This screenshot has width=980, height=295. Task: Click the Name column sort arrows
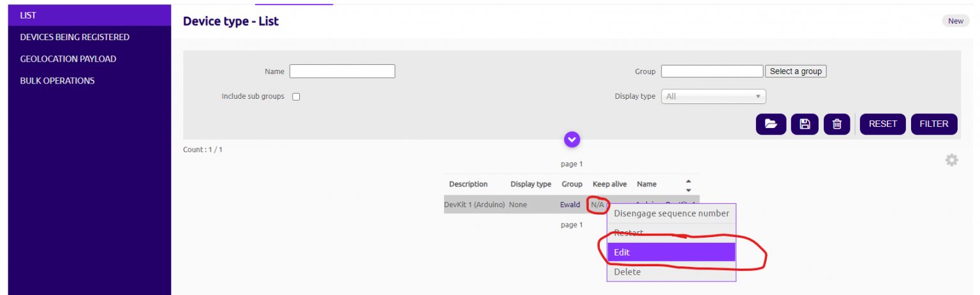[x=688, y=185]
